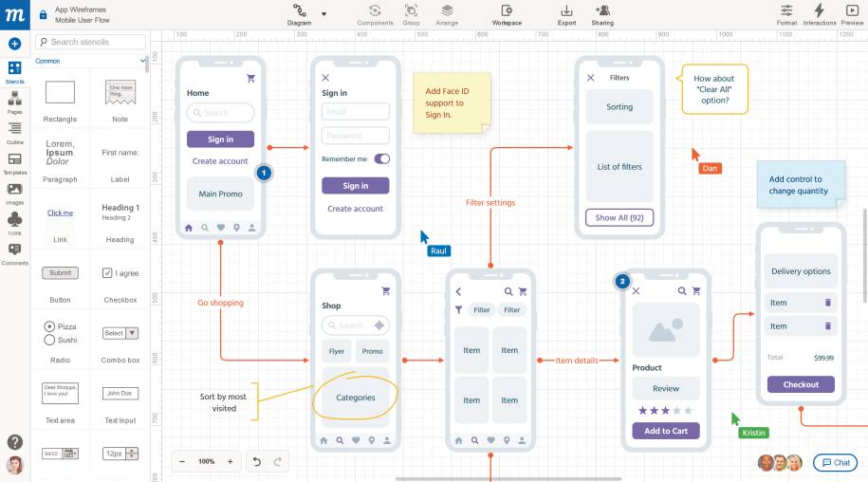Click comment marker number 2
The height and width of the screenshot is (482, 868).
(622, 281)
